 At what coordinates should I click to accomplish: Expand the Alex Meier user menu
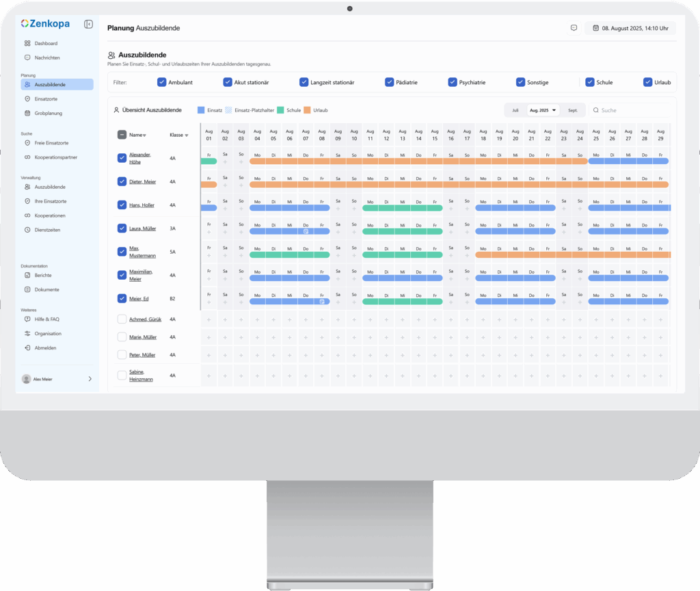90,378
